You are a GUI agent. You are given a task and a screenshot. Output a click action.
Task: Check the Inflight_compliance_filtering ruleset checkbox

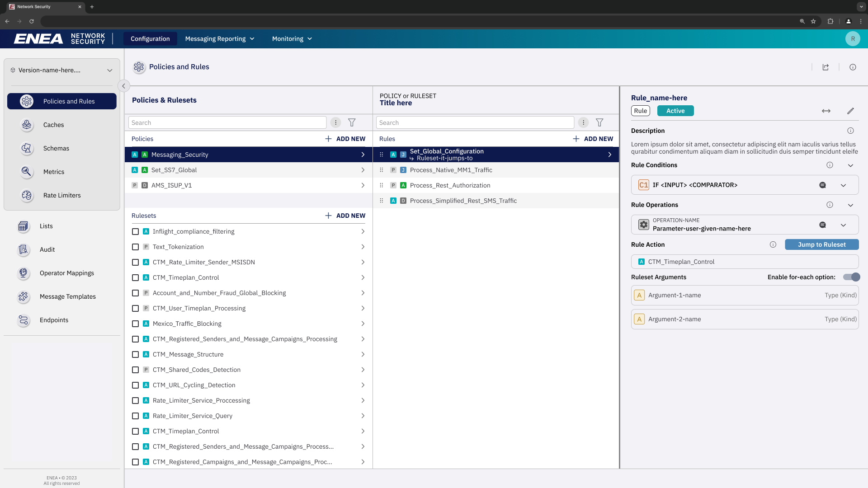[135, 231]
